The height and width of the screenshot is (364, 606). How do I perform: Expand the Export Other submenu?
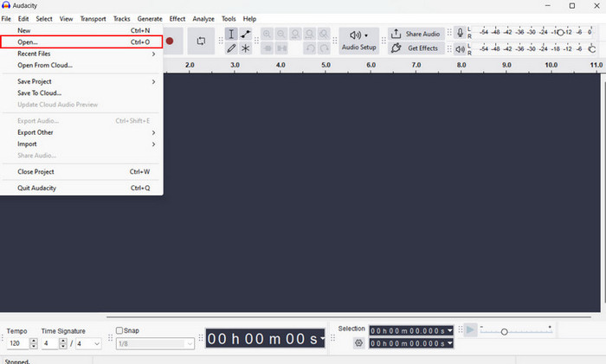pyautogui.click(x=81, y=132)
